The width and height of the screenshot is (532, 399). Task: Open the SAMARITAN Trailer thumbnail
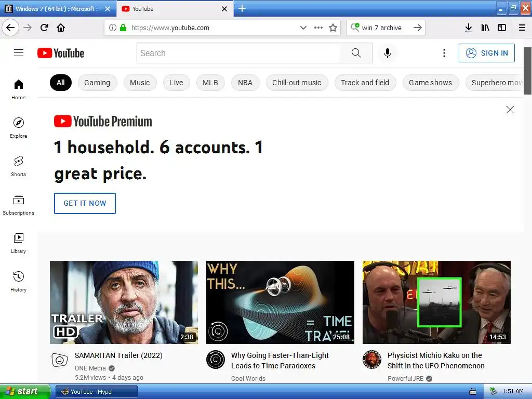124,302
